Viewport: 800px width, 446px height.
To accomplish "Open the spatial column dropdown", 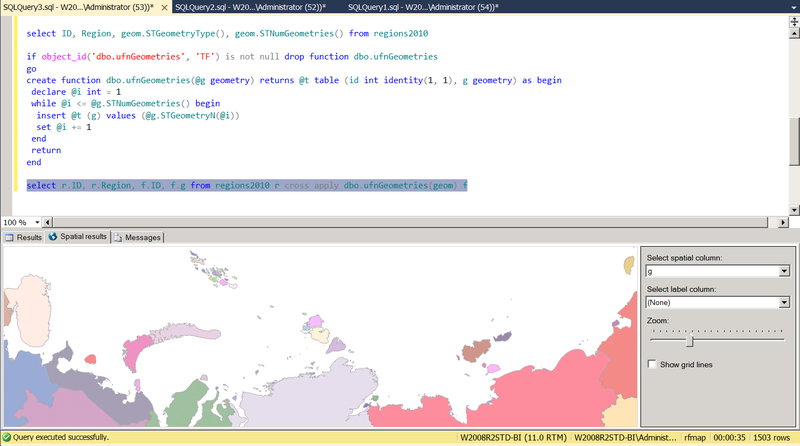I will point(784,271).
